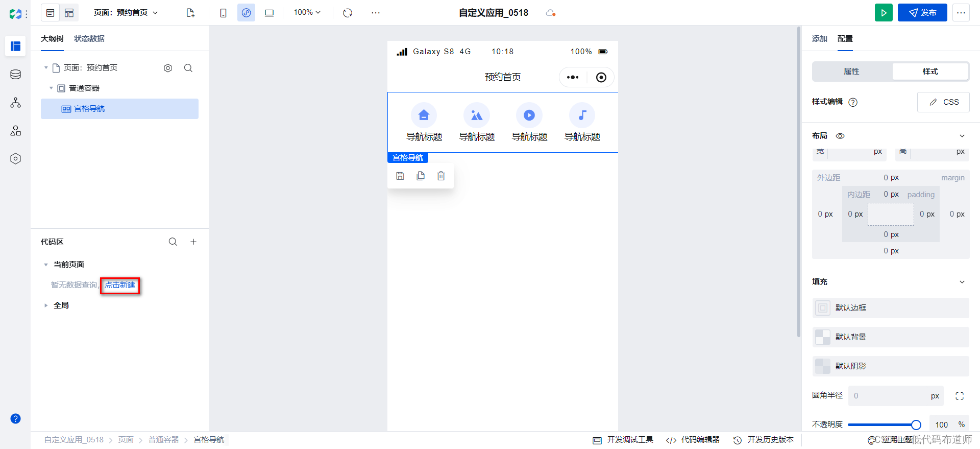
Task: Open the data source database sidebar icon
Action: (x=15, y=75)
